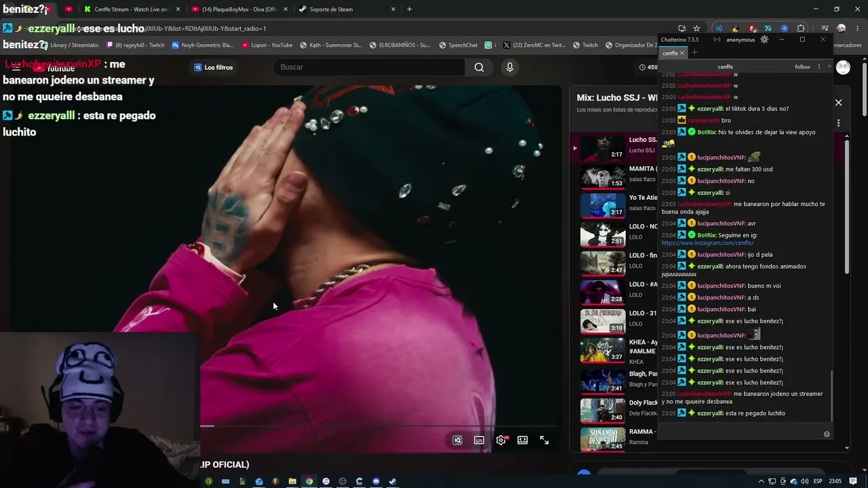Open the volume control in system tray
868x488 pixels.
(804, 481)
